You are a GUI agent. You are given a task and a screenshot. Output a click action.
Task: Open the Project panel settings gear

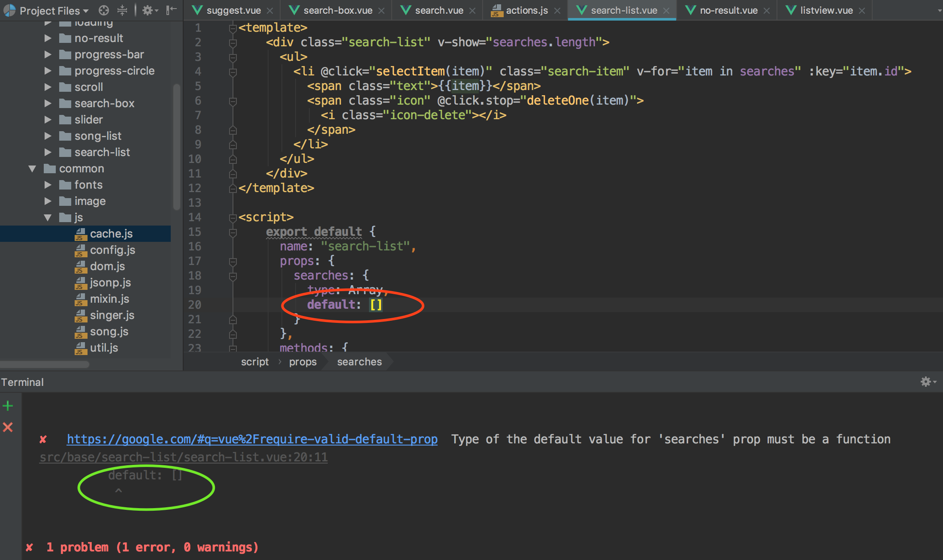148,10
